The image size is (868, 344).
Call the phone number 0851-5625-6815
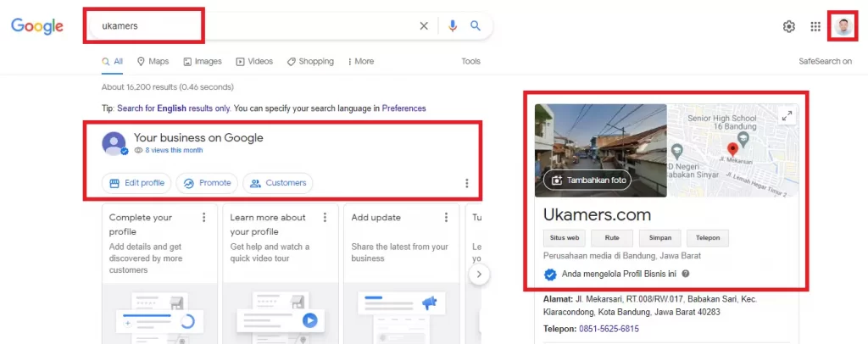(609, 329)
